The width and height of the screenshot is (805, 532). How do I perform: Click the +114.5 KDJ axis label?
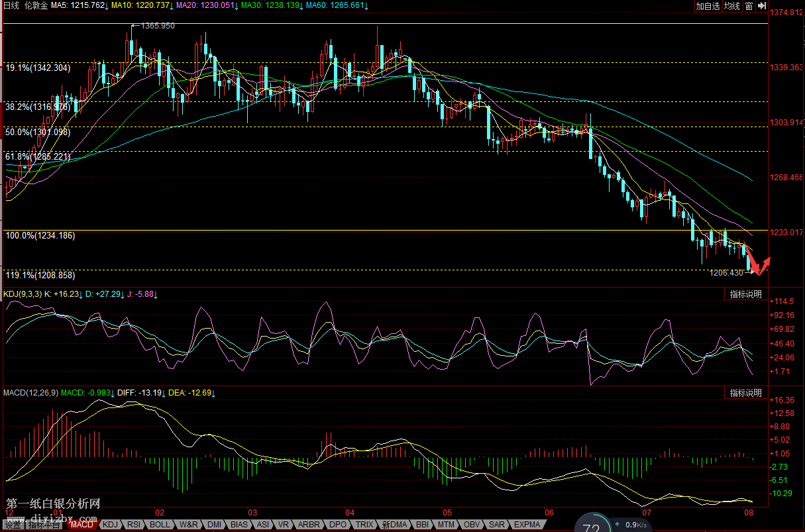click(782, 301)
